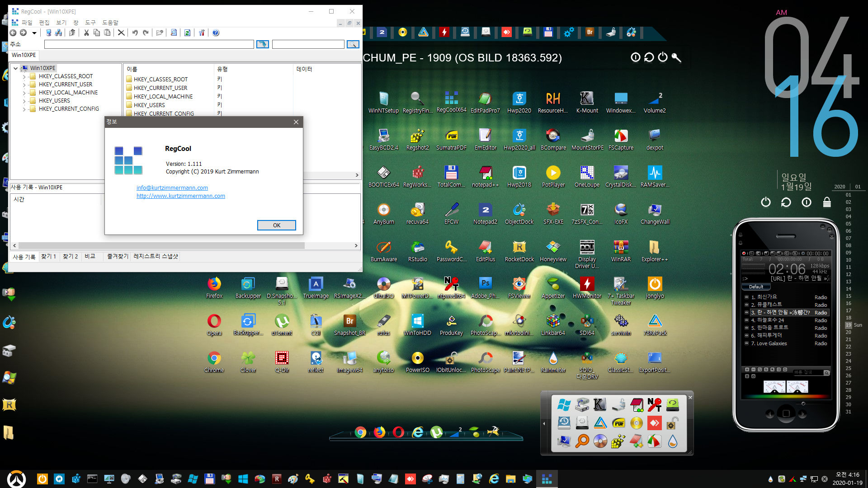The image size is (868, 488).
Task: Switch to the 찾기 1 tab
Action: point(48,256)
